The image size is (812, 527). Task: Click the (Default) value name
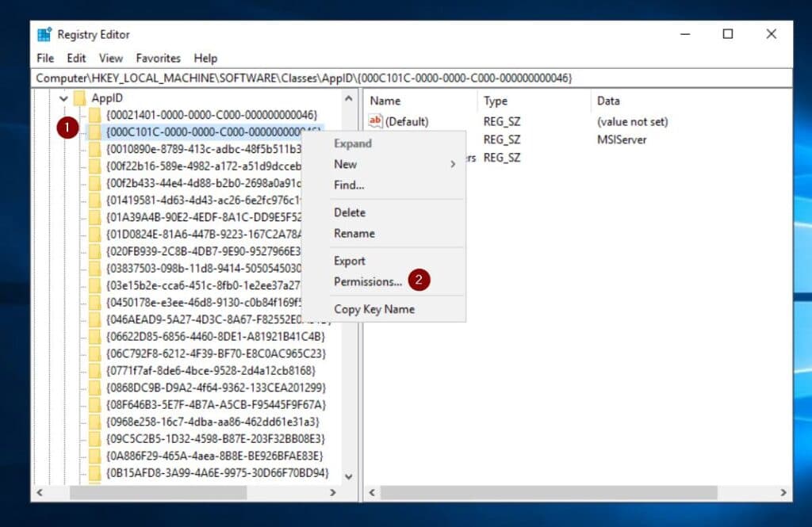click(x=407, y=122)
